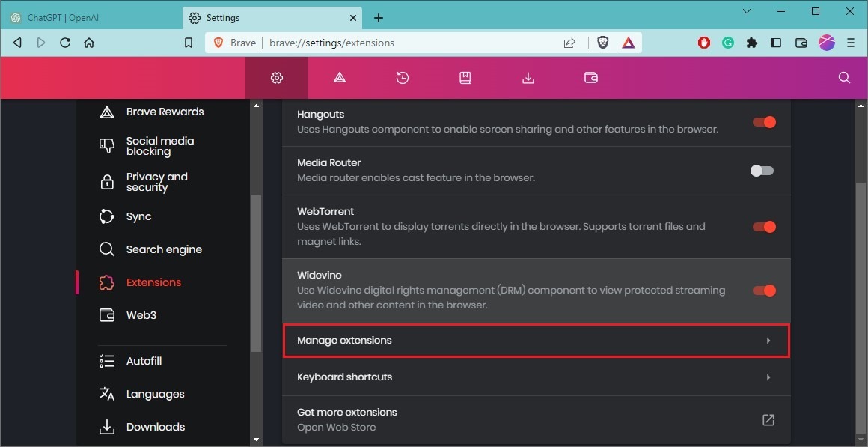
Task: Open the extensions puzzle-piece menu
Action: (751, 43)
